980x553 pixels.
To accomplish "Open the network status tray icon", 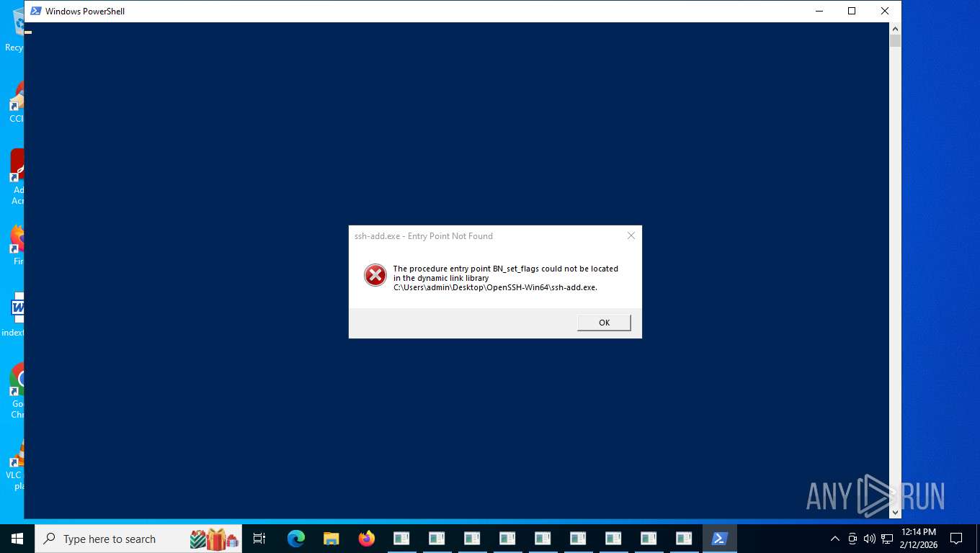I will tap(887, 539).
